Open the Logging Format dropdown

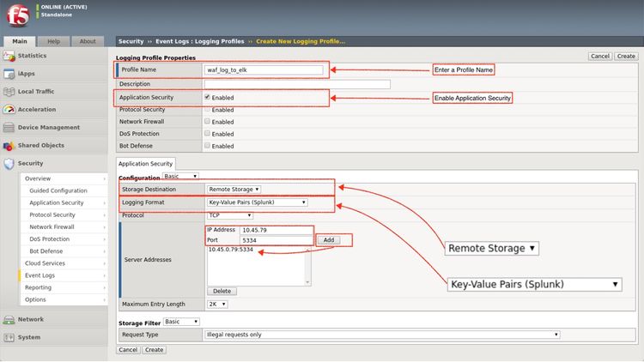point(257,202)
